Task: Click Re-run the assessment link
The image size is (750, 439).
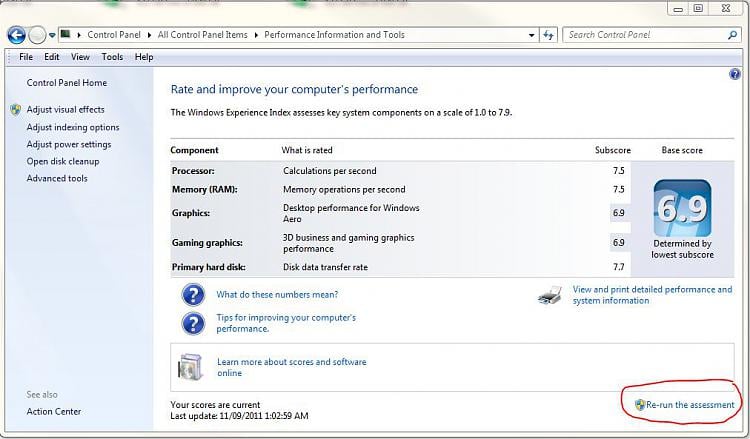Action: pyautogui.click(x=690, y=405)
